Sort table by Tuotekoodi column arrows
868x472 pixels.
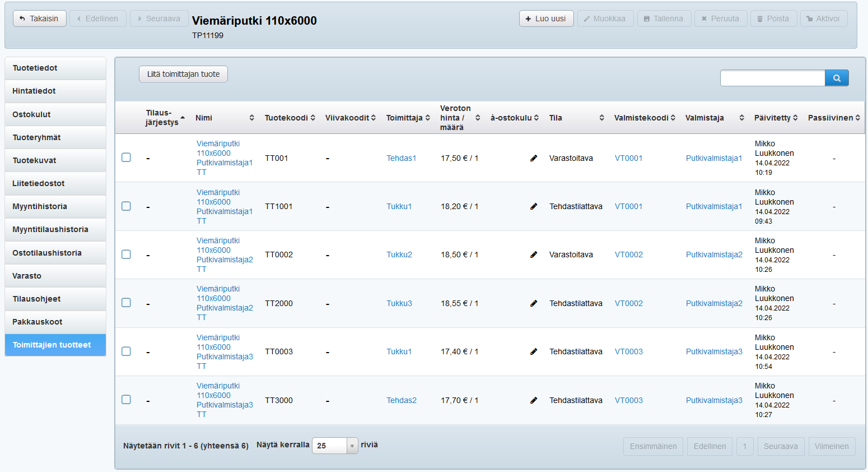pyautogui.click(x=312, y=118)
